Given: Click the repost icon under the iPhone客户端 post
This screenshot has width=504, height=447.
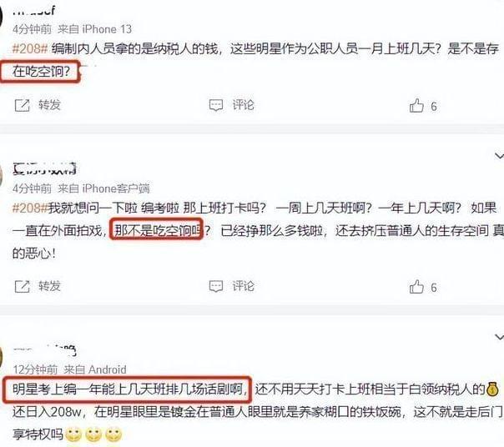Looking at the screenshot, I should click(x=23, y=286).
